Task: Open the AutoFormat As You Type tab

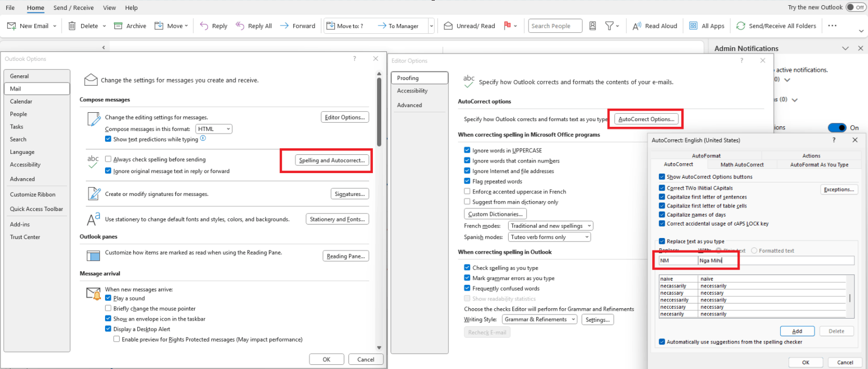Action: tap(819, 164)
